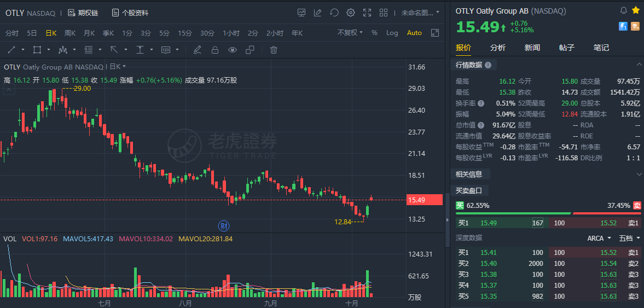Image resolution: width=644 pixels, height=308 pixels.
Task: Click the help icon next to 换手率
Action: [x=481, y=103]
